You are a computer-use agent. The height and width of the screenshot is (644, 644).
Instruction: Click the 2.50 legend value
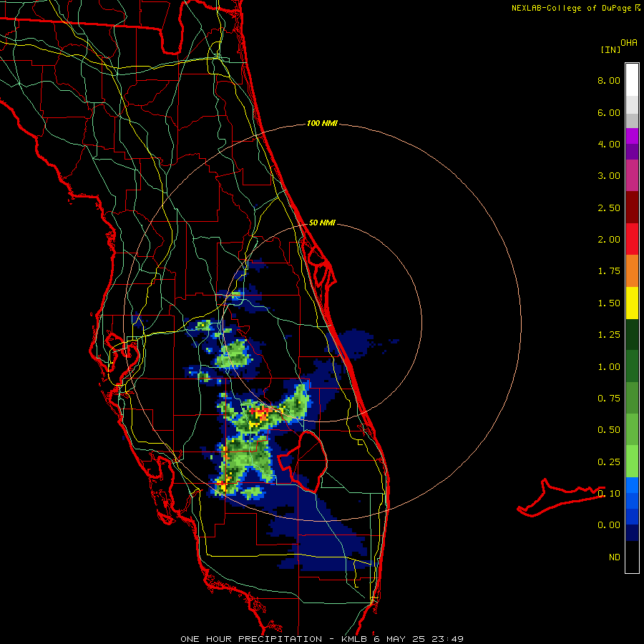click(x=609, y=208)
